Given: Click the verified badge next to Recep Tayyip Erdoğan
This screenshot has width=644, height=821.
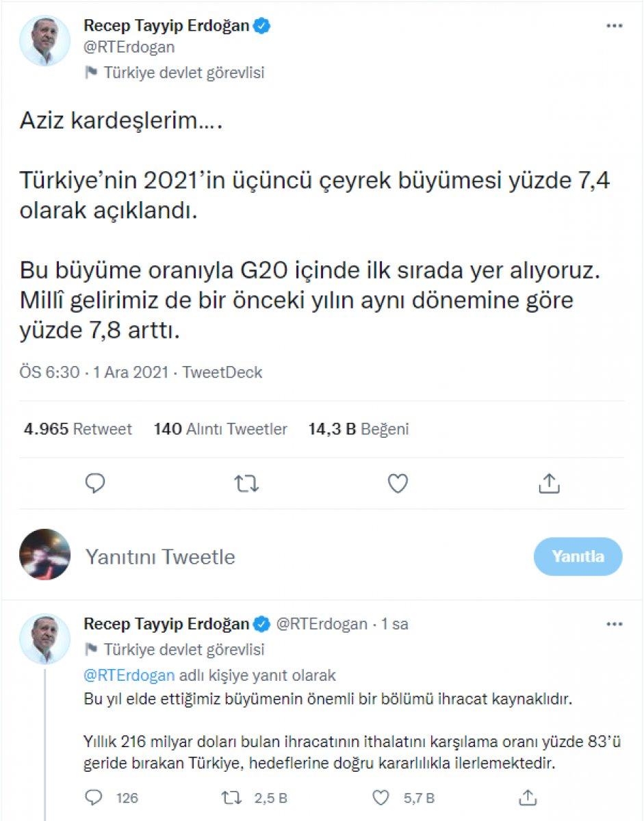Looking at the screenshot, I should coord(260,25).
